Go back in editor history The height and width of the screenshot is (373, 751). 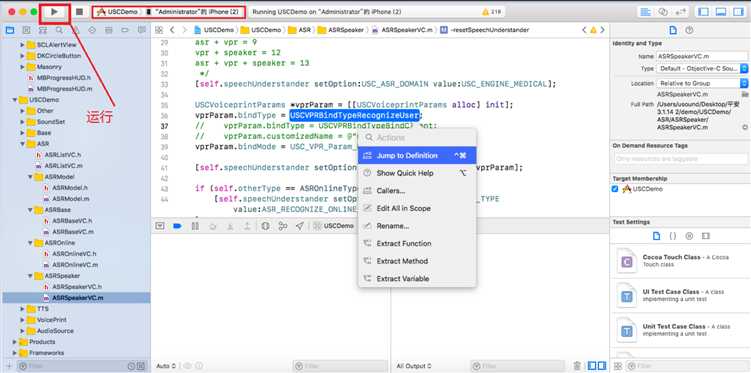[x=172, y=30]
